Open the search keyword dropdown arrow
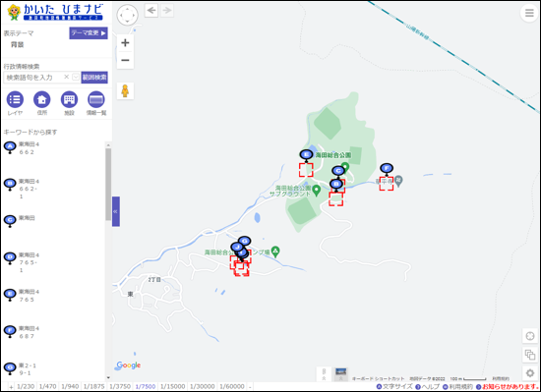The image size is (541, 392). (x=76, y=78)
